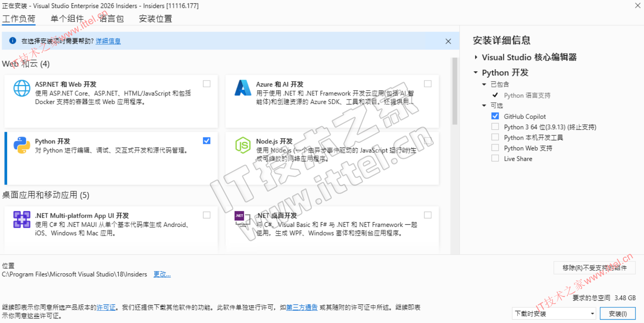Viewport: 644px width, 323px height.
Task: Expand the Visual Studio 核心编辑器 node
Action: click(x=476, y=57)
